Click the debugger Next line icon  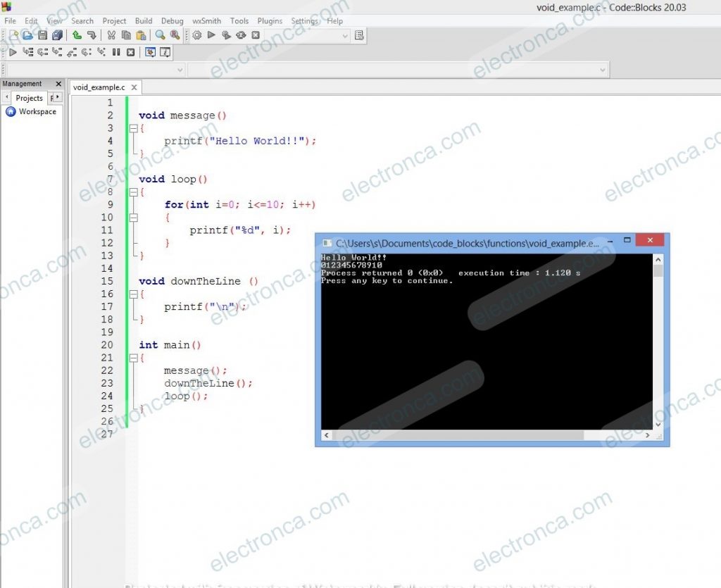click(43, 52)
